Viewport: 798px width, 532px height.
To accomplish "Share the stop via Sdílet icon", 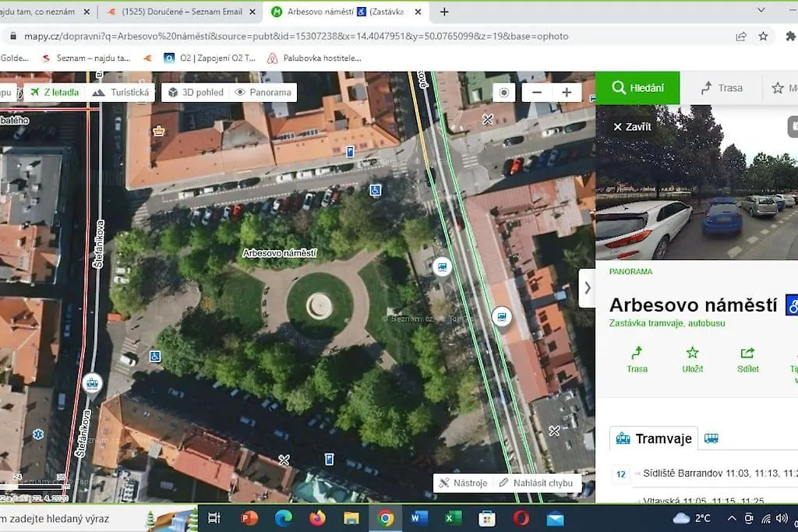I will pos(747,360).
